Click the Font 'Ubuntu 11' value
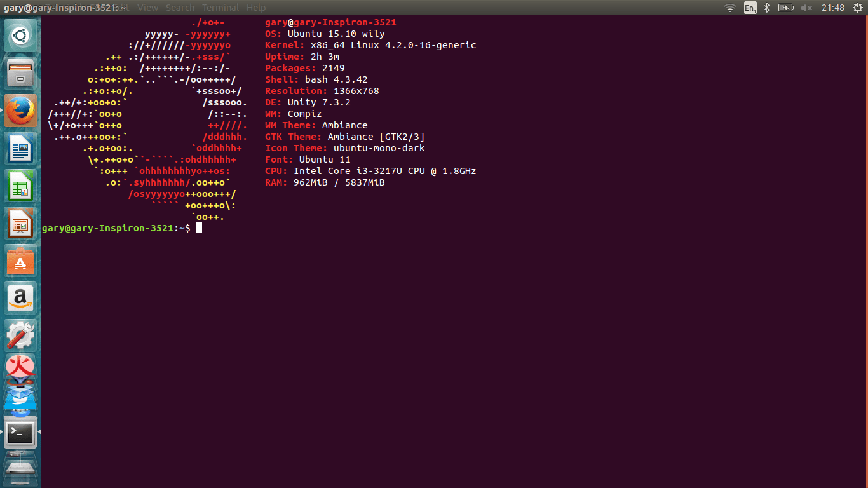 [x=325, y=159]
